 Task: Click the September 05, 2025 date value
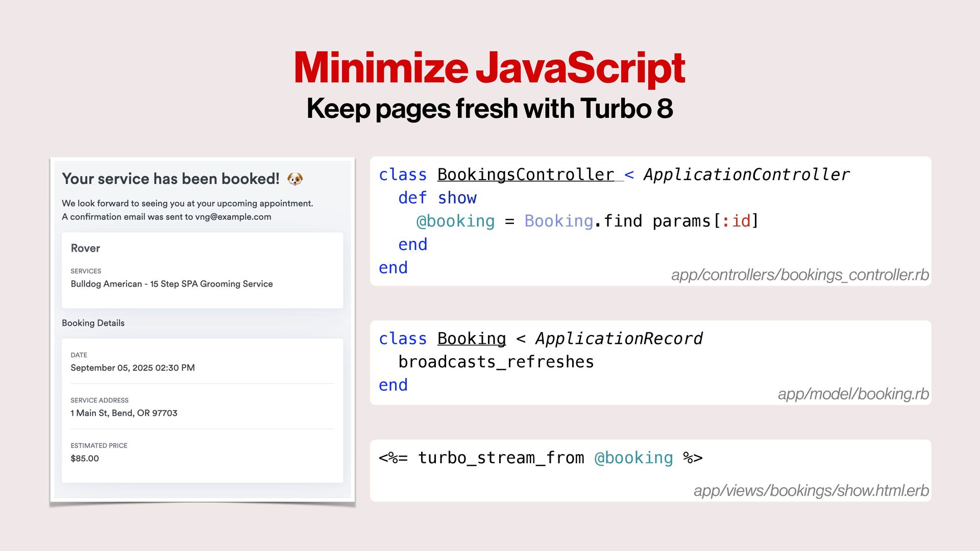tap(132, 368)
